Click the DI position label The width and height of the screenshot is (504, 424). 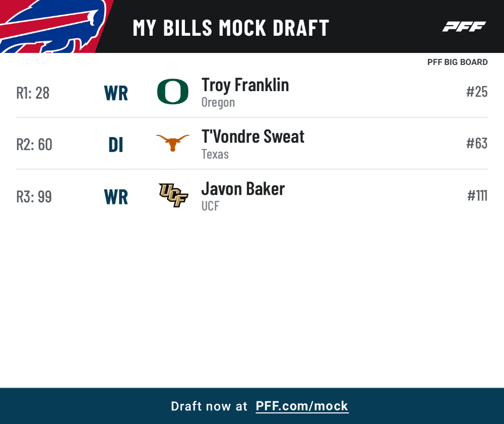pyautogui.click(x=116, y=145)
